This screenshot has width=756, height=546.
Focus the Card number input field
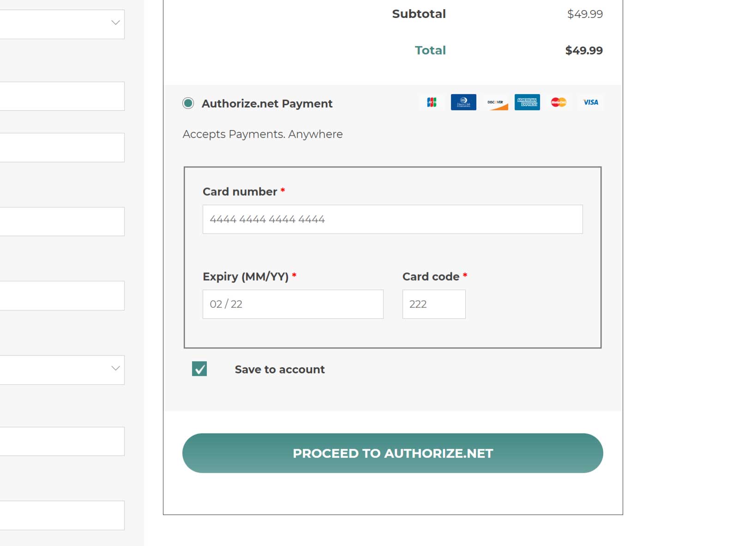click(392, 219)
